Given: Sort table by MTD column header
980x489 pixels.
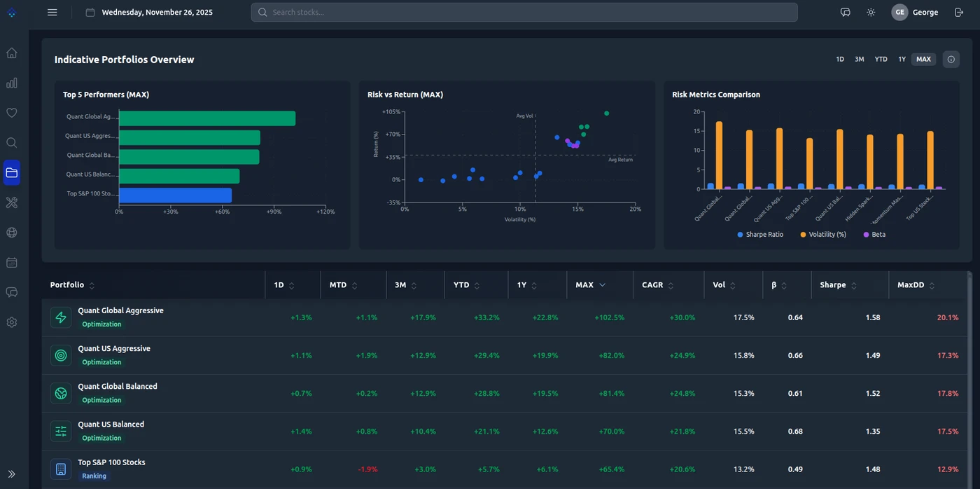Looking at the screenshot, I should point(342,285).
